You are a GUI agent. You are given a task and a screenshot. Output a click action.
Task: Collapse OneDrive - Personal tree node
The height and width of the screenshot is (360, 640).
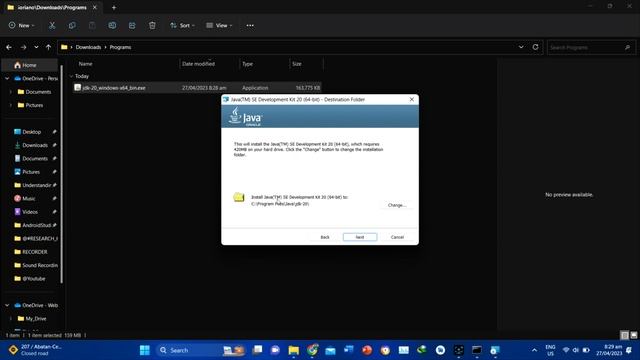pyautogui.click(x=7, y=78)
